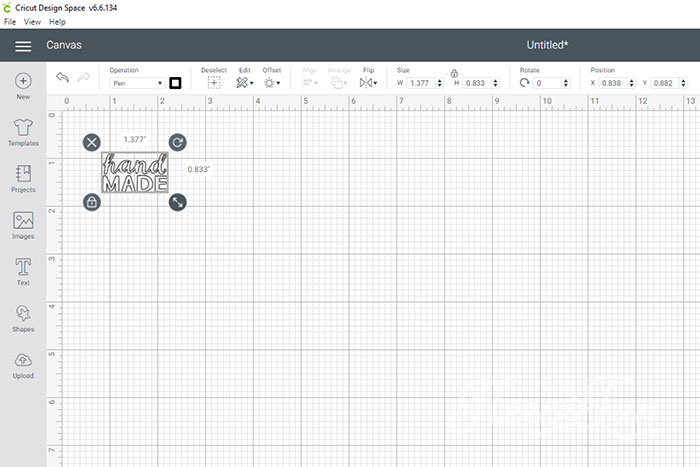Delete selection using the X handle
The width and height of the screenshot is (700, 467).
point(92,142)
